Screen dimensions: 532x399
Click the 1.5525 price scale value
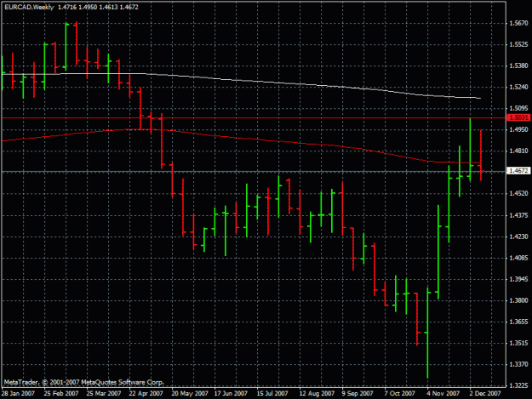pyautogui.click(x=518, y=44)
